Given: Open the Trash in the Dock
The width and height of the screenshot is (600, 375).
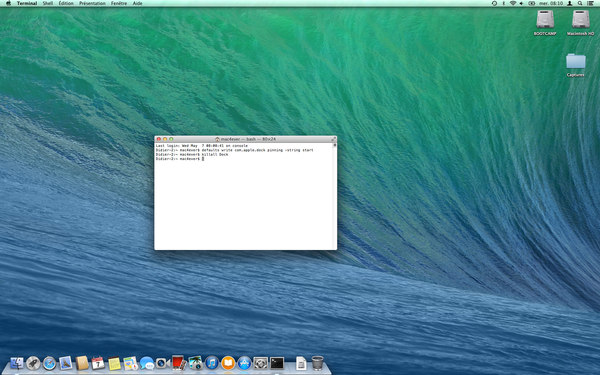Looking at the screenshot, I should pos(318,363).
